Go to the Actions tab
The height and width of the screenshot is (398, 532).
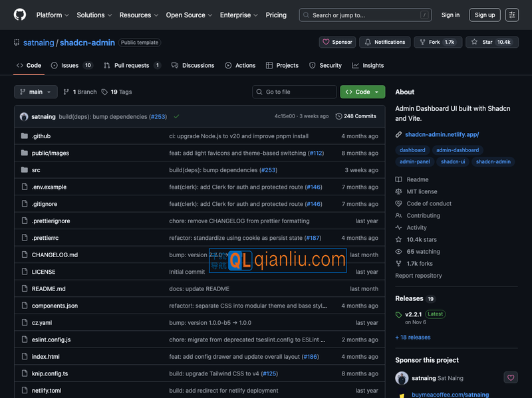(x=240, y=65)
